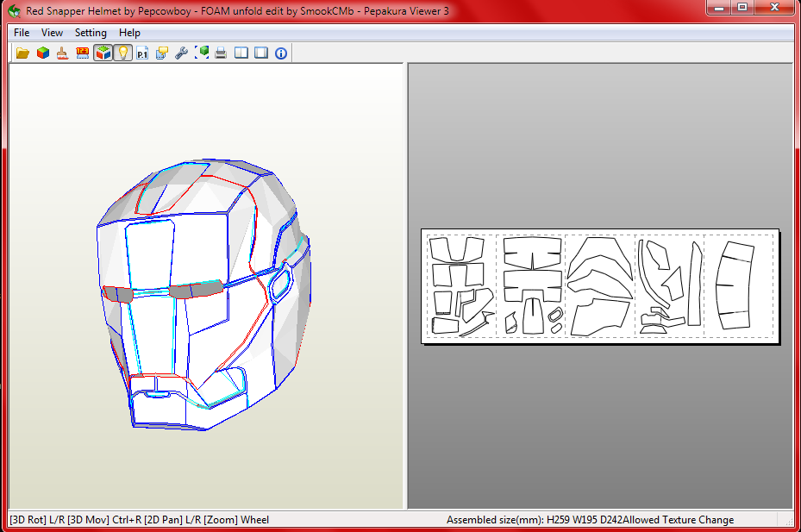Click the red 123 numbering icon
801x532 pixels.
pyautogui.click(x=82, y=53)
